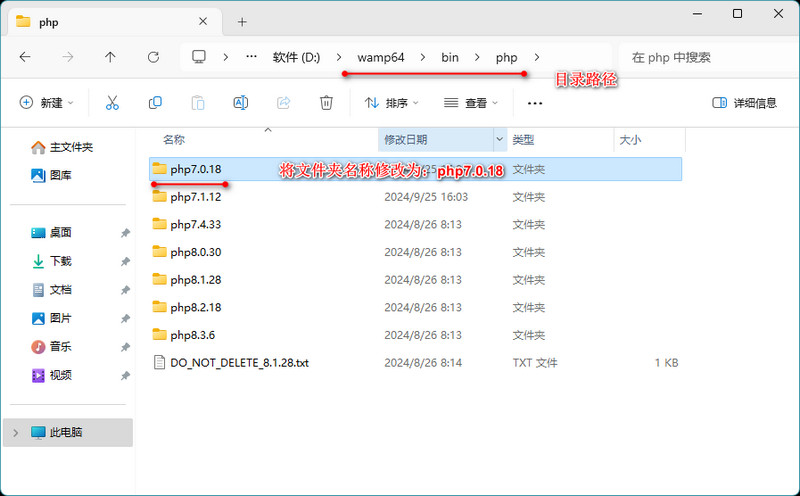This screenshot has height=496, width=800.
Task: Open the more options ellipsis menu
Action: pyautogui.click(x=535, y=103)
